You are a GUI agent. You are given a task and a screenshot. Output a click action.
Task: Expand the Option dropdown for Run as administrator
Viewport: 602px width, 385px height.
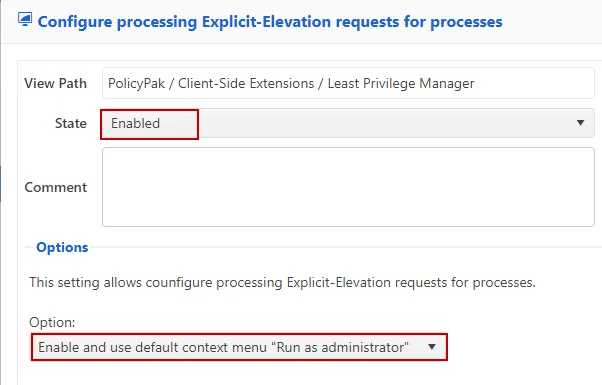(239, 347)
